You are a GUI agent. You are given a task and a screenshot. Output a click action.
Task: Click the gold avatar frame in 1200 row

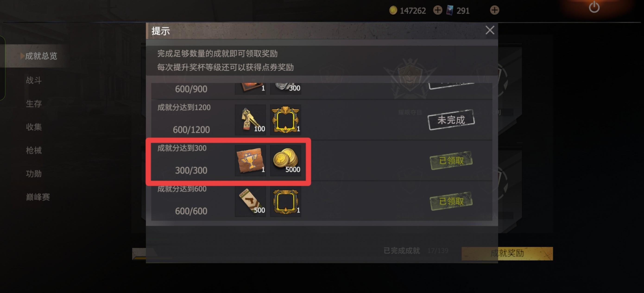pyautogui.click(x=285, y=120)
